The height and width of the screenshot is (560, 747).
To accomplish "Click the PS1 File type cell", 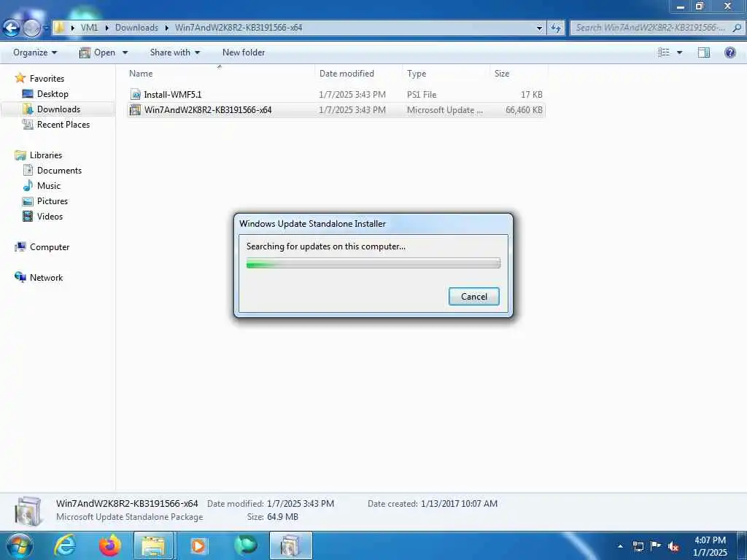I will click(x=422, y=95).
